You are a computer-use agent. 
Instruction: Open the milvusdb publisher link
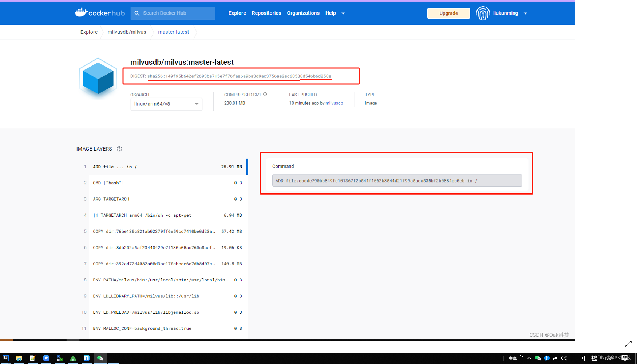click(x=334, y=103)
